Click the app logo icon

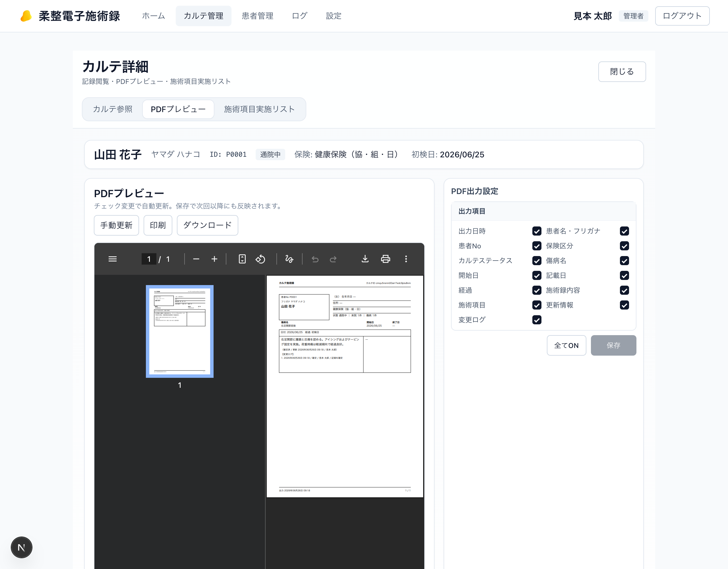pos(26,16)
